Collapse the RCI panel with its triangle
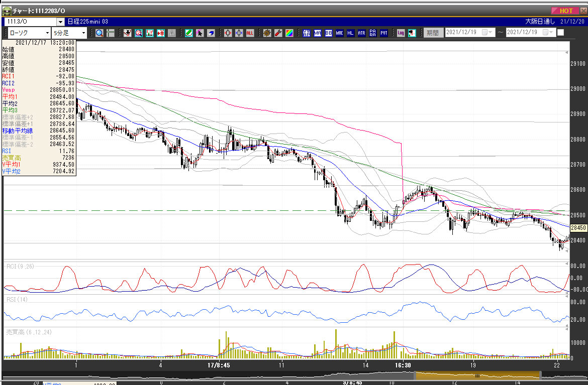The height and width of the screenshot is (385, 588). 566,265
